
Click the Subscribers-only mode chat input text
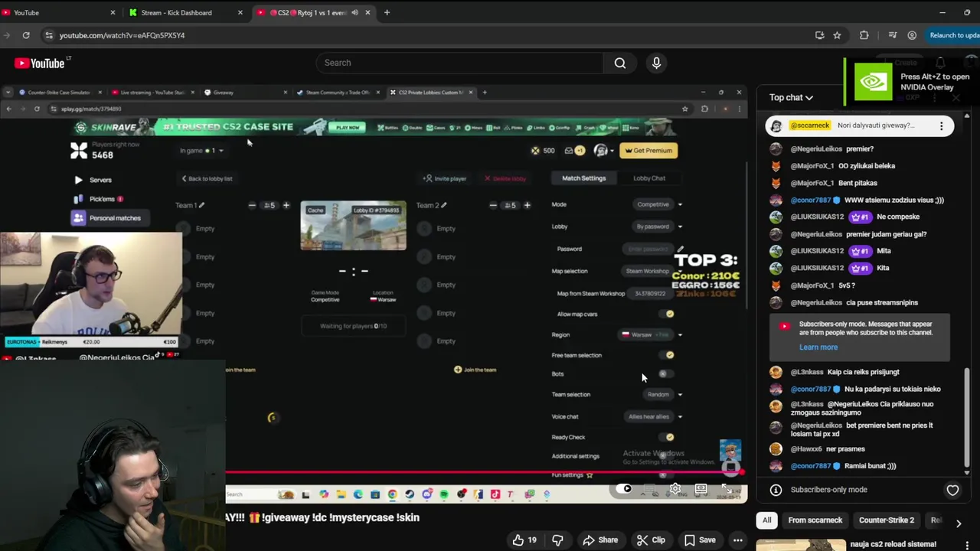828,490
